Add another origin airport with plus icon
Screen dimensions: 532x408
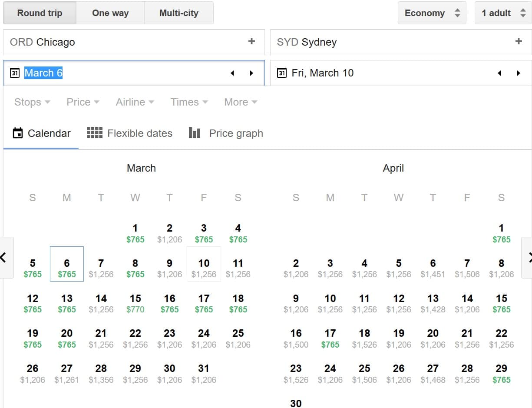pos(251,41)
